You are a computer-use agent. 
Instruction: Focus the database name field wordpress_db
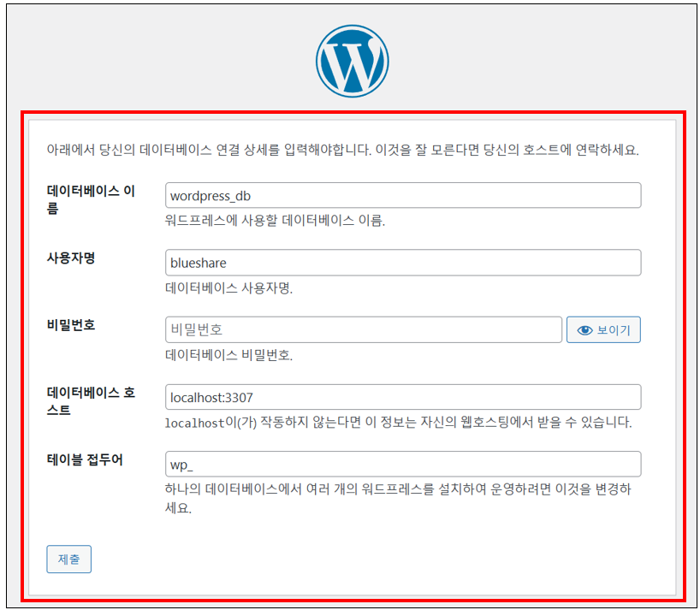click(x=403, y=195)
